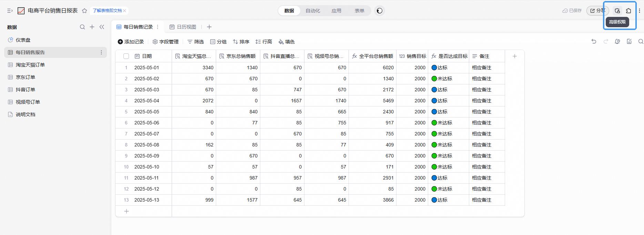Open 行高 row height options
Image resolution: width=644 pixels, height=235 pixels.
point(264,42)
